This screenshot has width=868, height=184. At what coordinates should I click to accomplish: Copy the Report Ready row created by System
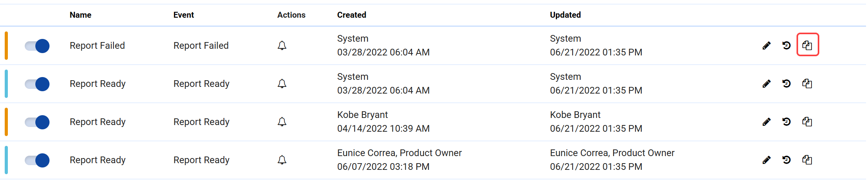(x=807, y=84)
